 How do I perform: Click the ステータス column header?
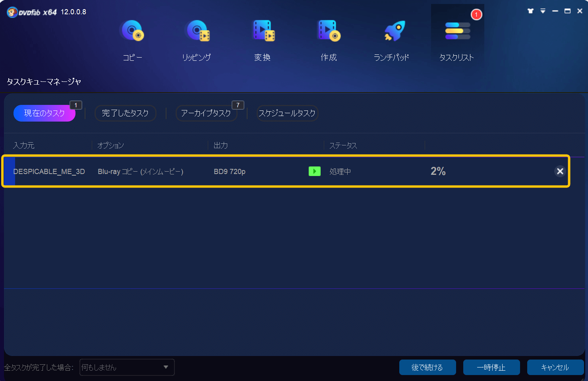point(343,145)
